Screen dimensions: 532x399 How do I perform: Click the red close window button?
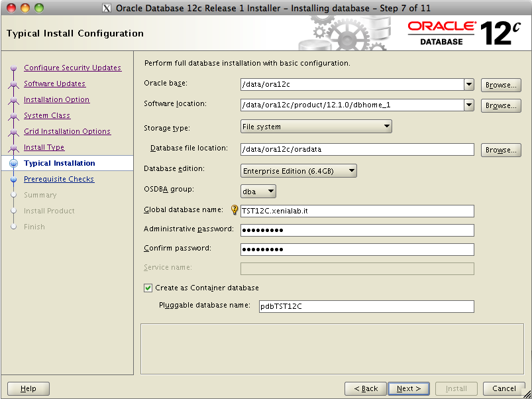coord(11,8)
